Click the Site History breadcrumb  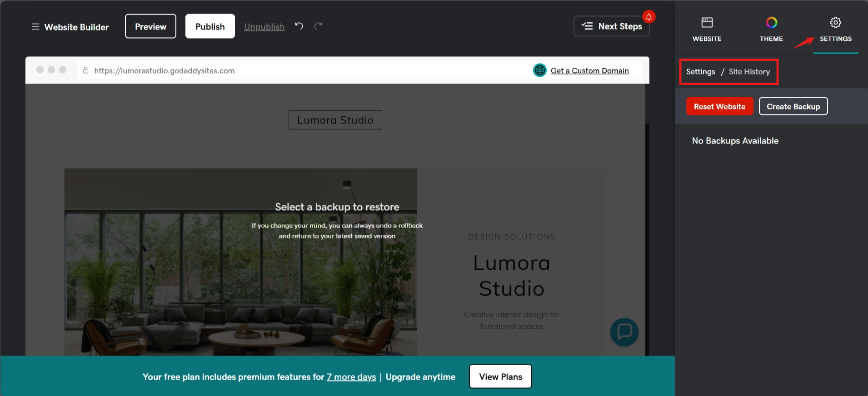pos(749,72)
